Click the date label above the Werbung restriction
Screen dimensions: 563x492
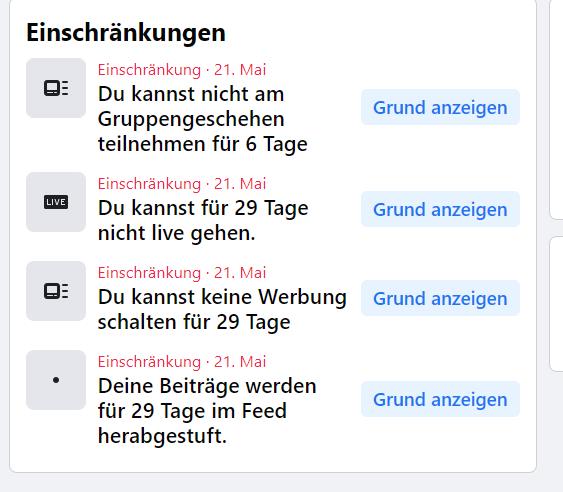[182, 273]
